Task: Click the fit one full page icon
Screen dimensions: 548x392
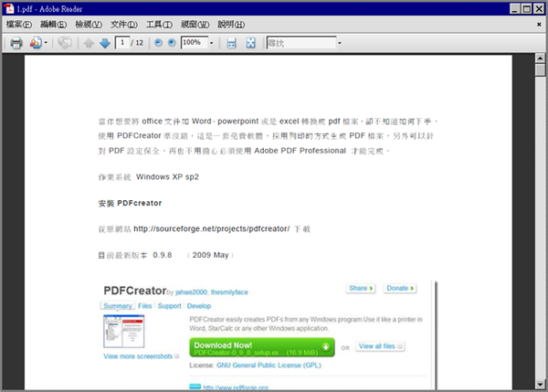Action: [250, 43]
